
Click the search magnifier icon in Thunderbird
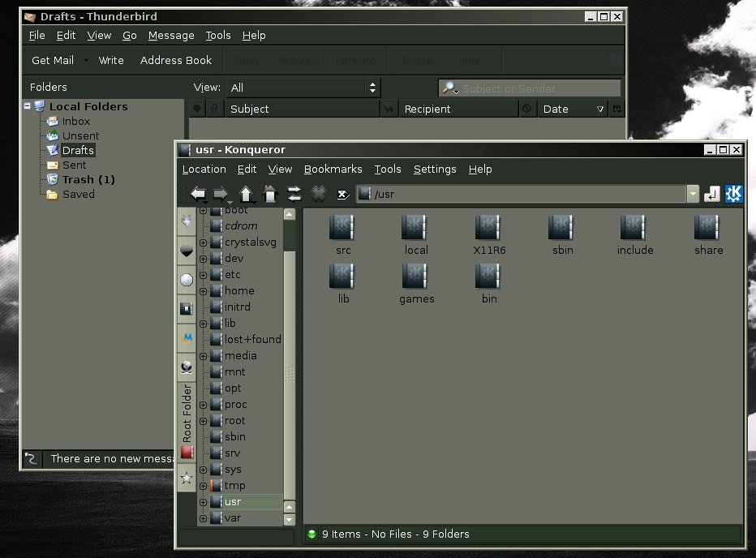click(450, 88)
